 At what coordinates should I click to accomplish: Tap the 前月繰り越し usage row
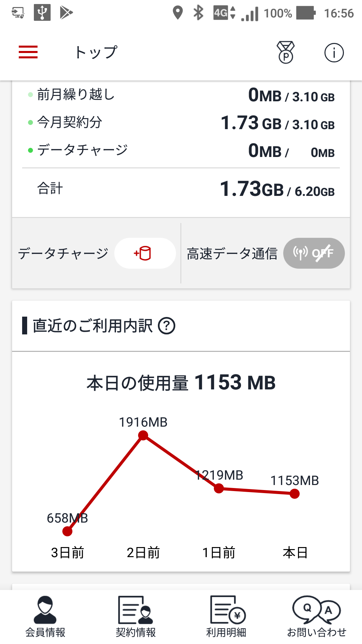tap(181, 95)
